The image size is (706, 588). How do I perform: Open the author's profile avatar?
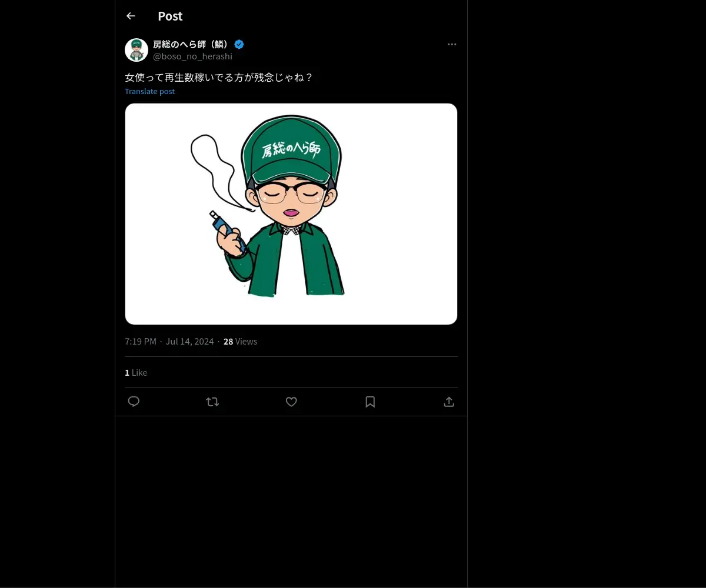(136, 50)
